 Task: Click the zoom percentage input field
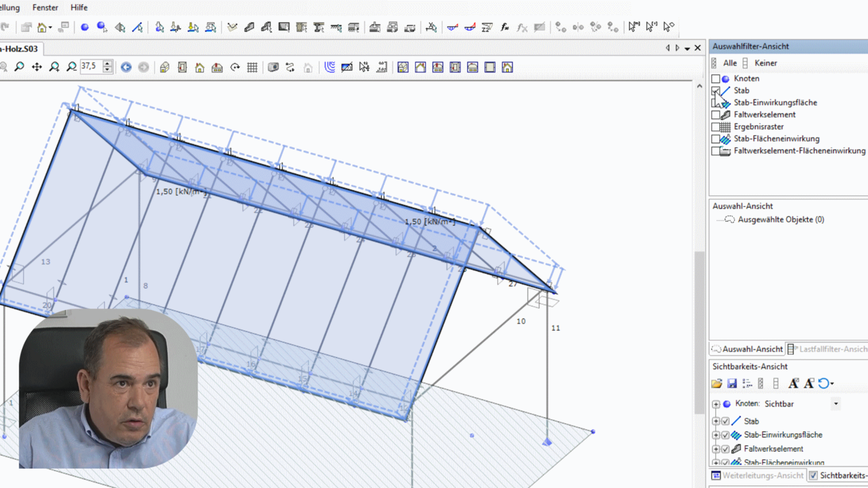point(90,67)
